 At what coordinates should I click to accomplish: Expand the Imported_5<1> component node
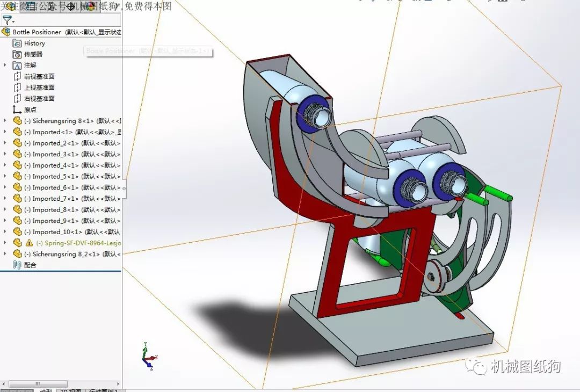coord(5,176)
